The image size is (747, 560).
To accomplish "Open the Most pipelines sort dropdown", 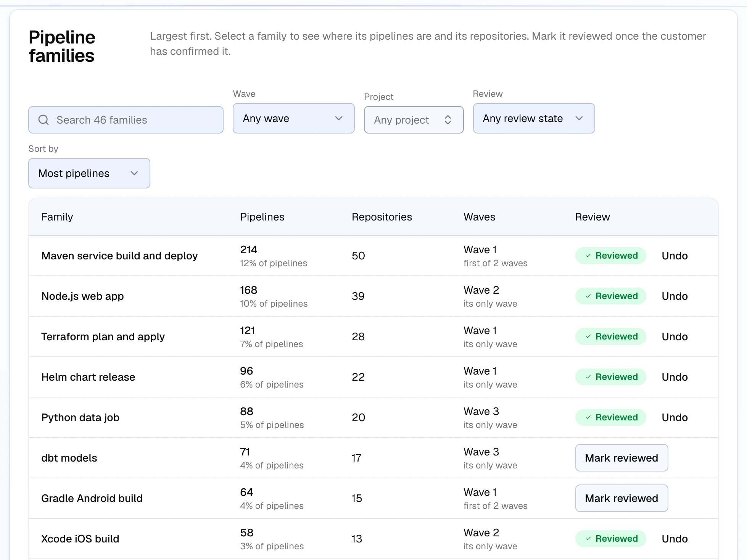I will point(89,173).
